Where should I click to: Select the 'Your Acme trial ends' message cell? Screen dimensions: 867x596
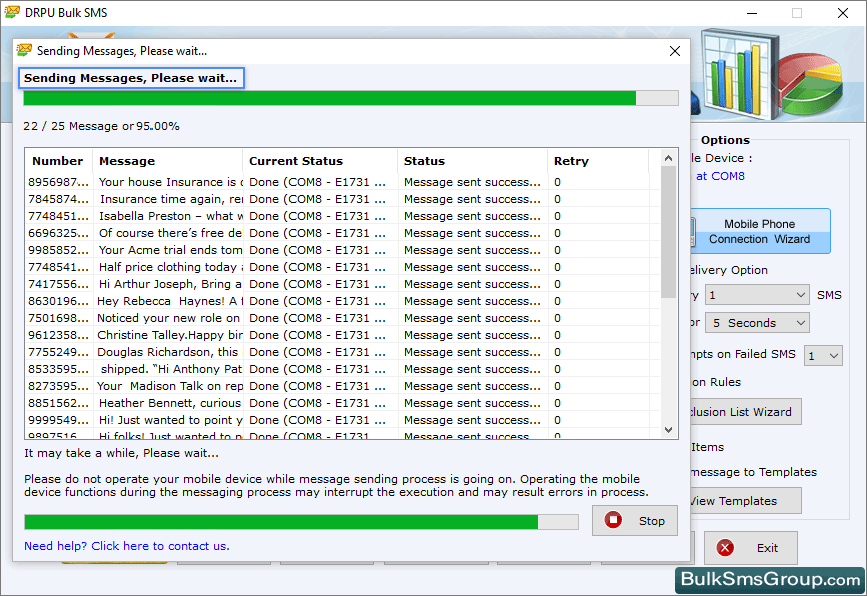pos(170,250)
